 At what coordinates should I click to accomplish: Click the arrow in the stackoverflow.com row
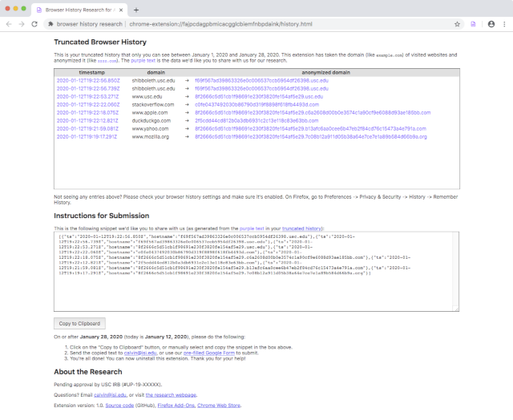pos(187,105)
